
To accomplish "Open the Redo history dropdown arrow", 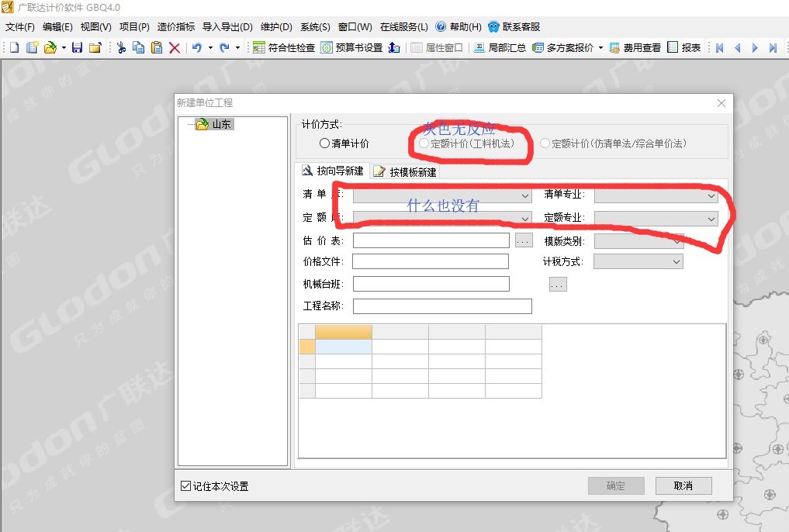I will pos(237,48).
